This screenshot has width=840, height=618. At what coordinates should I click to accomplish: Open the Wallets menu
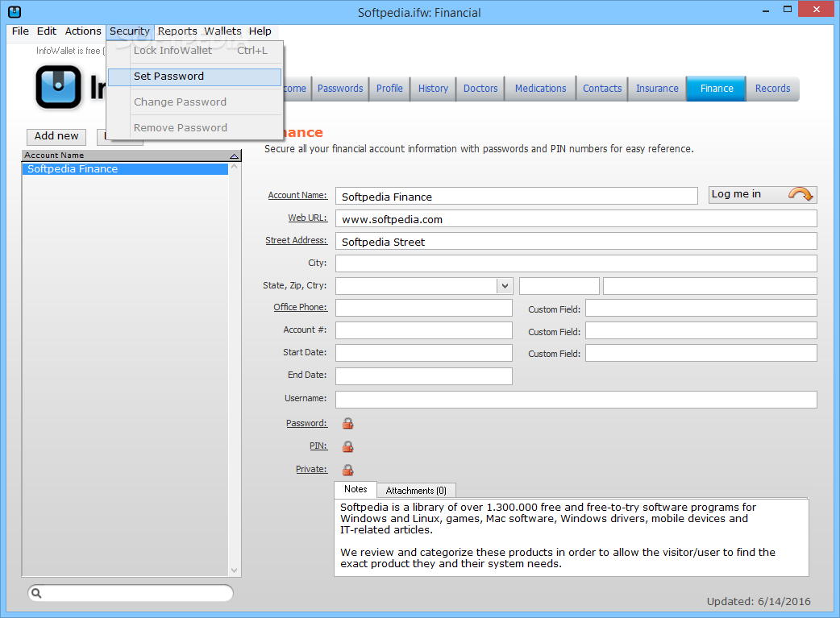tap(222, 31)
